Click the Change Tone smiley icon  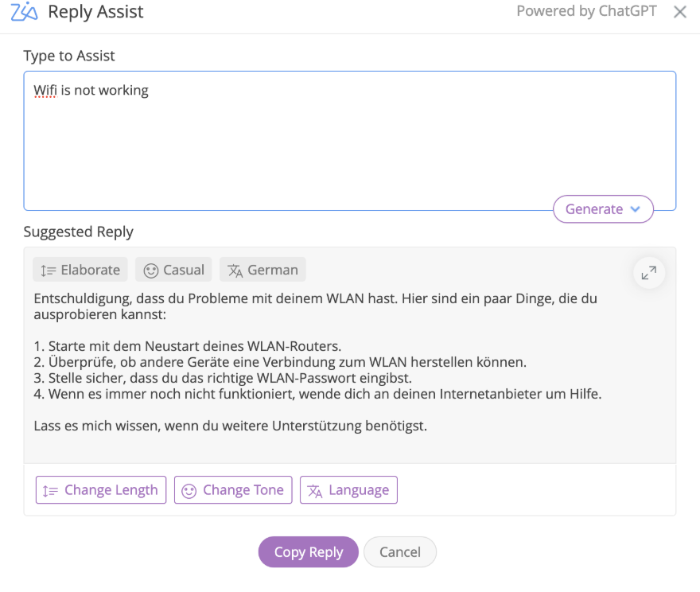pyautogui.click(x=189, y=490)
